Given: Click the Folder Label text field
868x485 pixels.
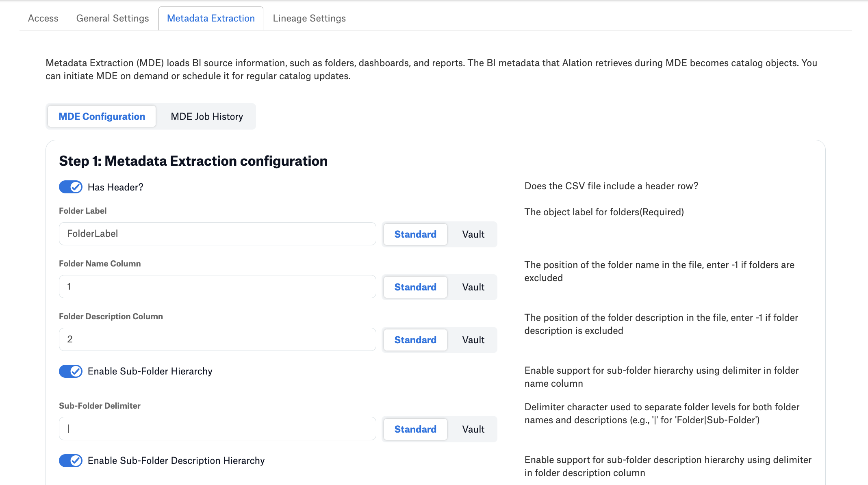Looking at the screenshot, I should click(x=217, y=234).
